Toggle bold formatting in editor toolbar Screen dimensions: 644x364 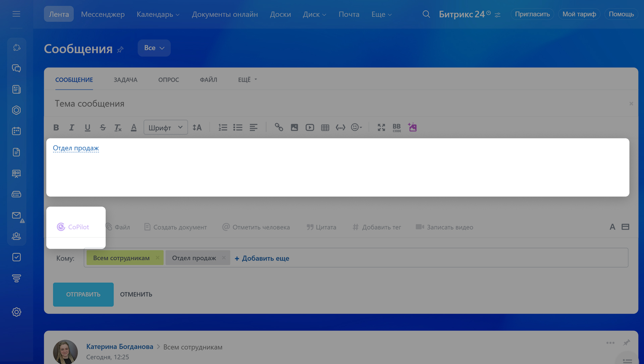(x=56, y=127)
